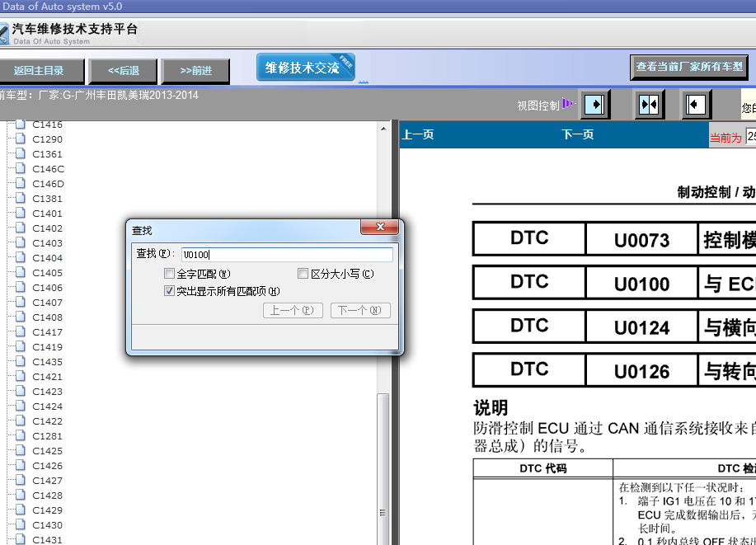Click document icon beside C1408
This screenshot has height=545, width=756.
coord(21,317)
